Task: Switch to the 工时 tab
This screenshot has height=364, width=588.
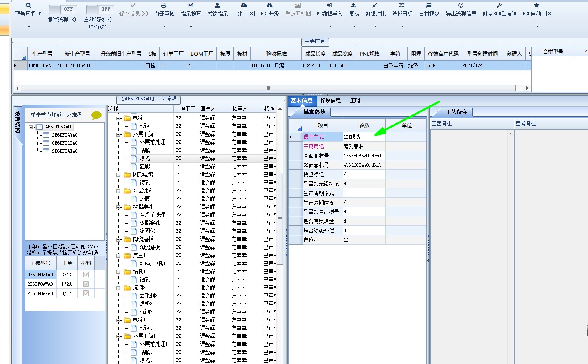Action: (355, 100)
